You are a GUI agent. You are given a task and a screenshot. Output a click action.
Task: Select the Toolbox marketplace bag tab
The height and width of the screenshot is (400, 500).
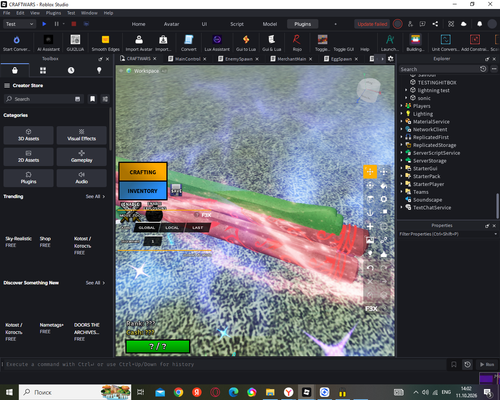click(x=15, y=70)
